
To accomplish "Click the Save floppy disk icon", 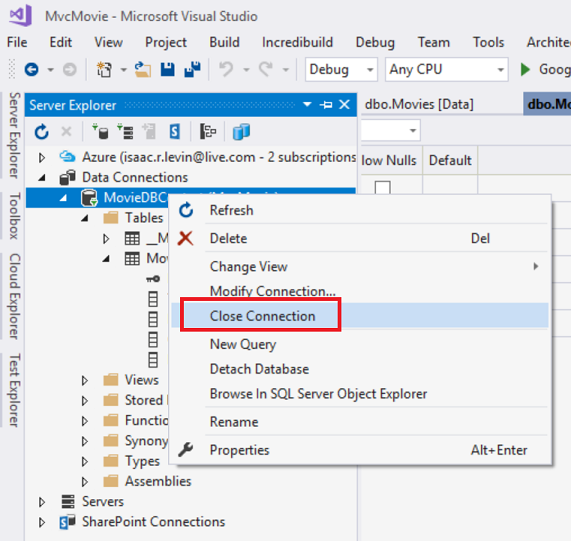I will pyautogui.click(x=168, y=69).
